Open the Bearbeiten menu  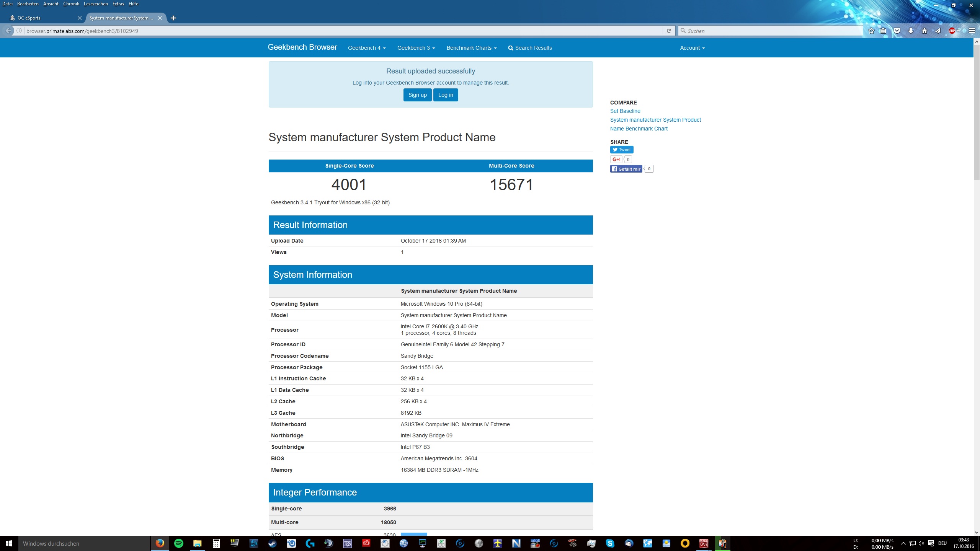28,4
